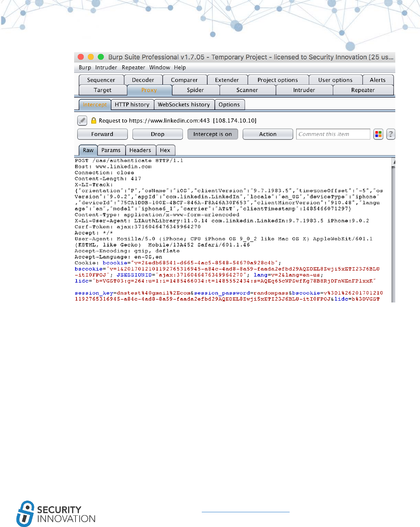Open the Help menu
Screen dimensions: 420x527
[180, 68]
